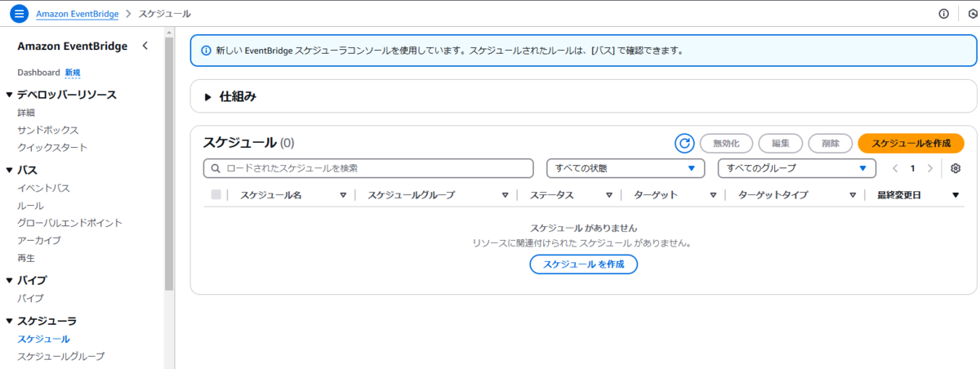Open クイックスタート in the sidebar
980x369 pixels.
click(52, 147)
